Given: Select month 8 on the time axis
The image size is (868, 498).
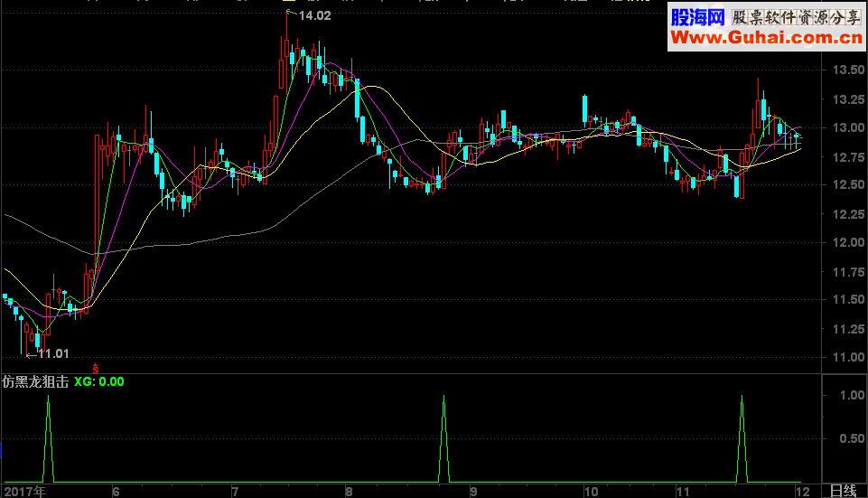Looking at the screenshot, I should (349, 492).
